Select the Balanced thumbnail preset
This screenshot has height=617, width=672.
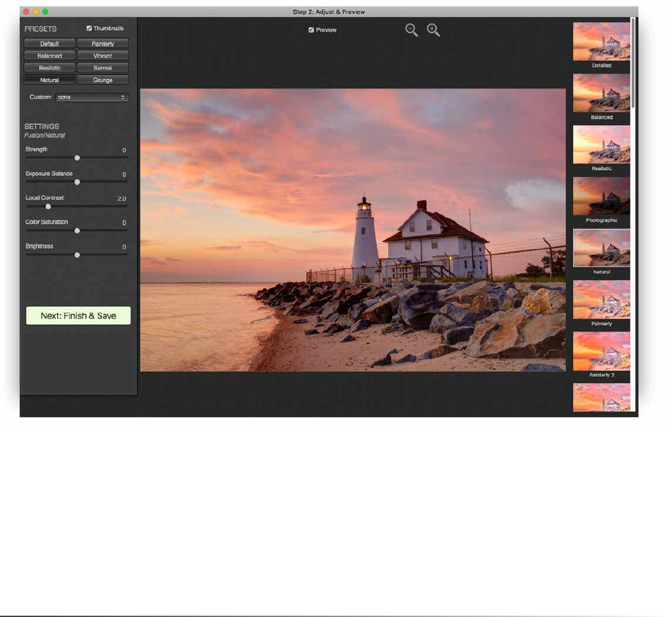click(601, 93)
